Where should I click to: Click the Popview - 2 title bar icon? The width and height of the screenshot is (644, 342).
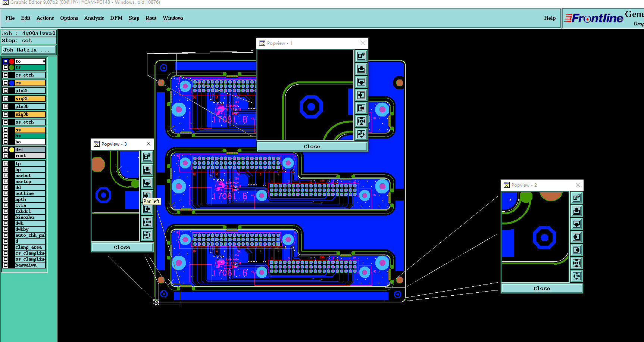pyautogui.click(x=507, y=185)
